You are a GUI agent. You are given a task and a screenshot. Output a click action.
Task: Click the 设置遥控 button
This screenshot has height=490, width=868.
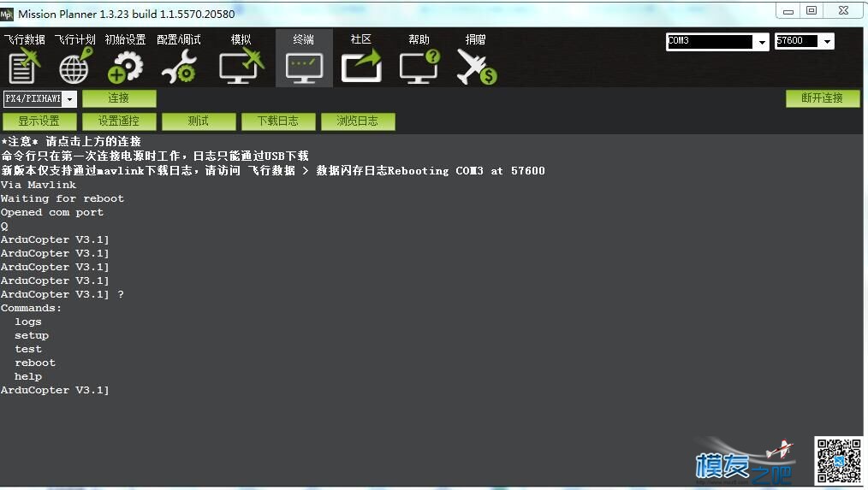tap(119, 121)
